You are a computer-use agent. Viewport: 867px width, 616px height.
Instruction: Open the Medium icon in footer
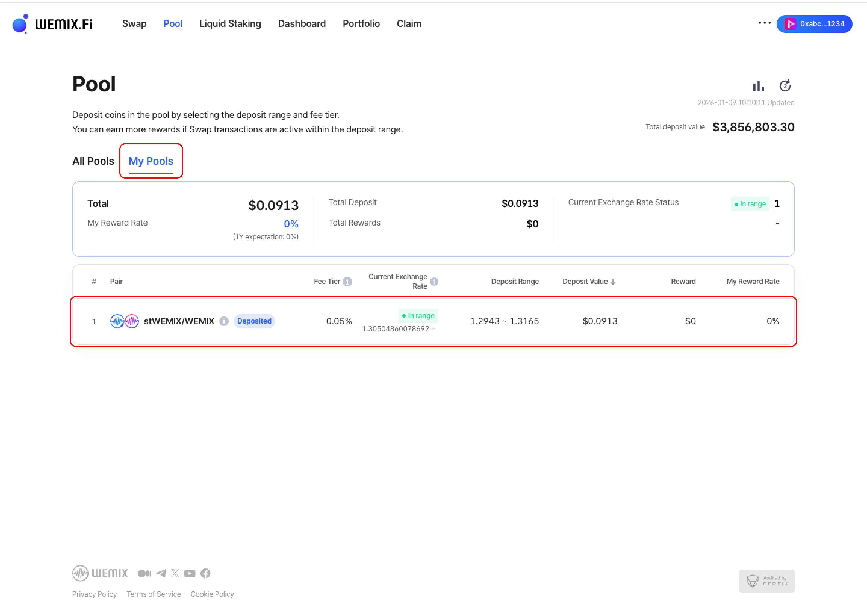[144, 573]
